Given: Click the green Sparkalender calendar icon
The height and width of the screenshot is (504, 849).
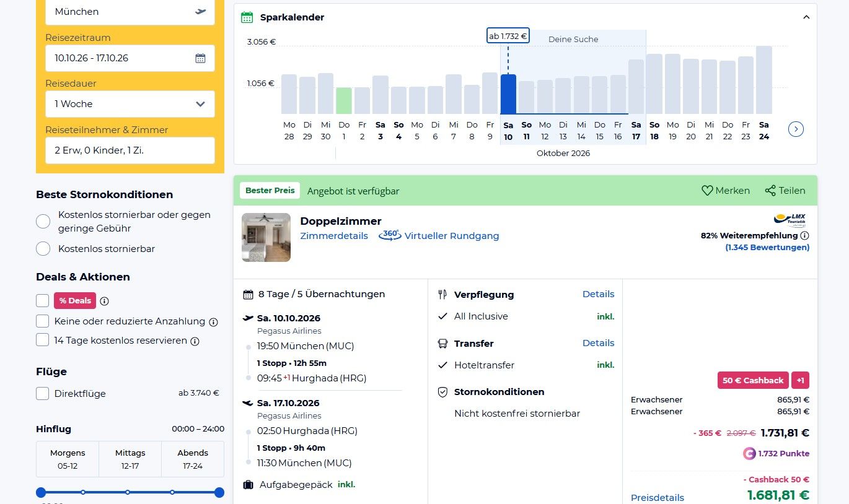Looking at the screenshot, I should pyautogui.click(x=247, y=17).
